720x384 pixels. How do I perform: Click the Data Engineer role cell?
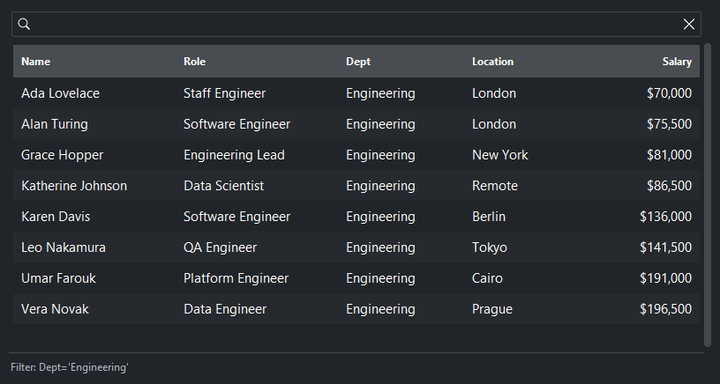click(225, 309)
